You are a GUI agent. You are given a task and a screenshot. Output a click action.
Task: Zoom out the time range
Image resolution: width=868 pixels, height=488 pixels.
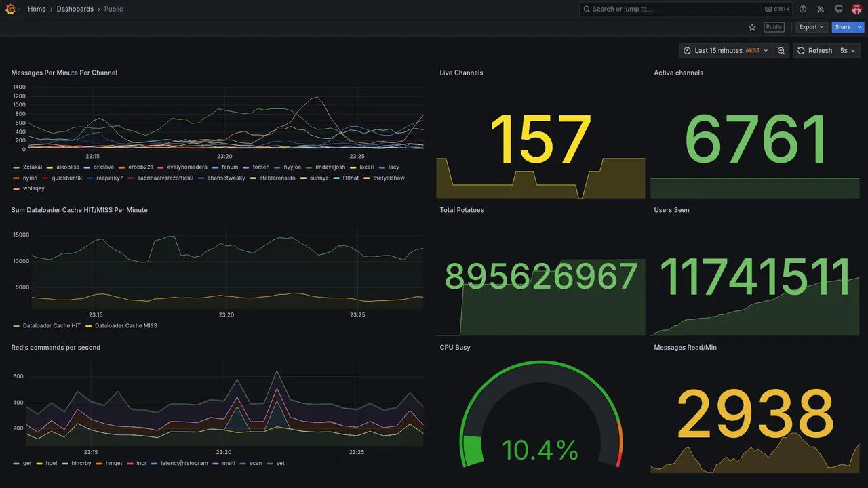[781, 51]
